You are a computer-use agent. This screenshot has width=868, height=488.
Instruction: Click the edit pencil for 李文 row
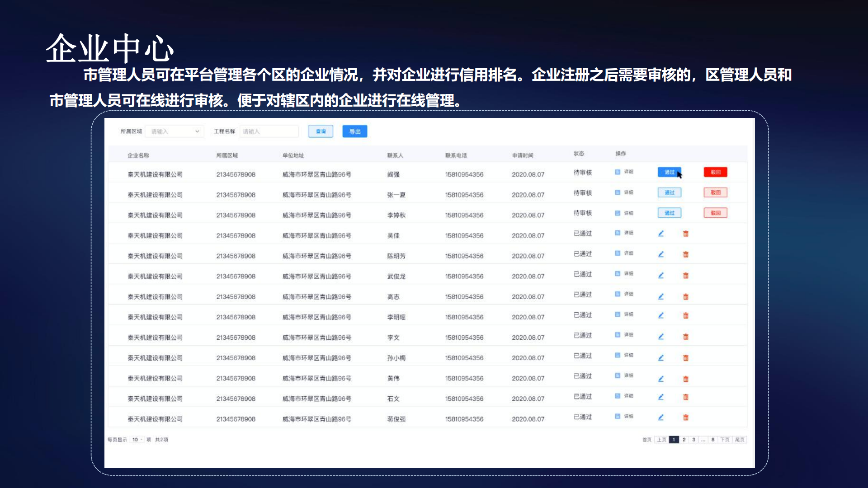660,337
